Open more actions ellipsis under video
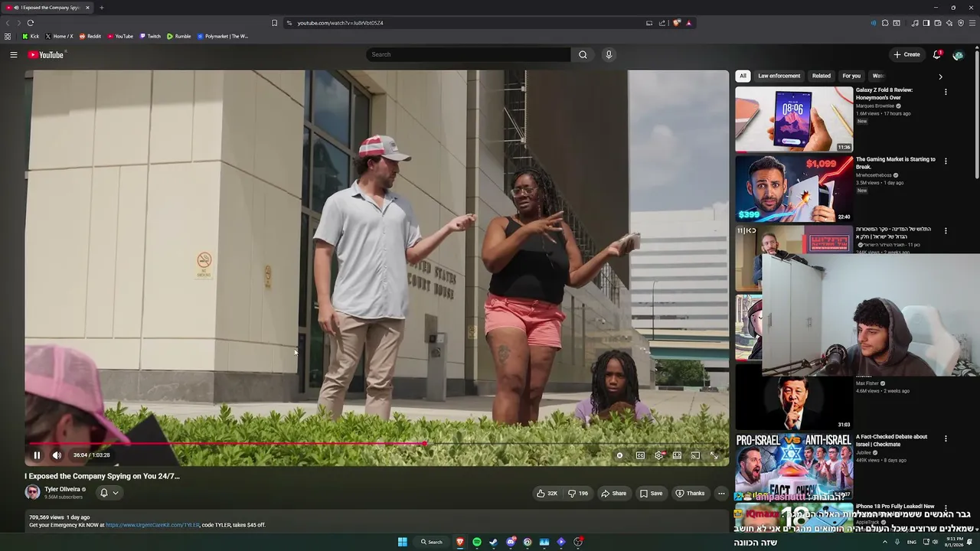The image size is (980, 551). (x=721, y=494)
